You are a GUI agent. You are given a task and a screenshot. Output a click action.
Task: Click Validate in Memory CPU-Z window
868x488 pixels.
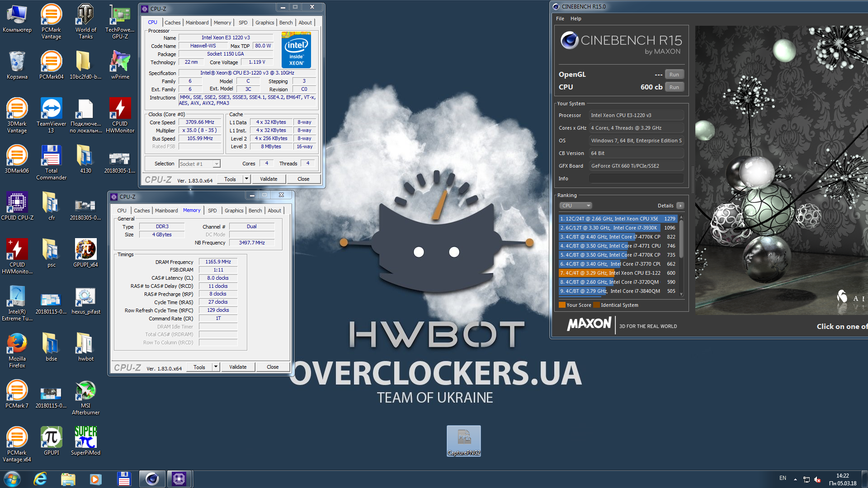click(238, 367)
